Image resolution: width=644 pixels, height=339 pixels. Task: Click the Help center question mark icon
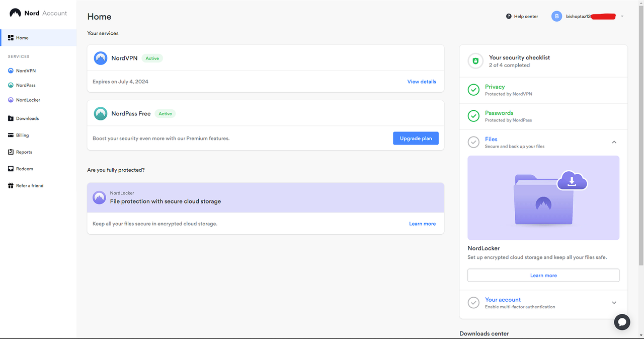click(x=509, y=16)
